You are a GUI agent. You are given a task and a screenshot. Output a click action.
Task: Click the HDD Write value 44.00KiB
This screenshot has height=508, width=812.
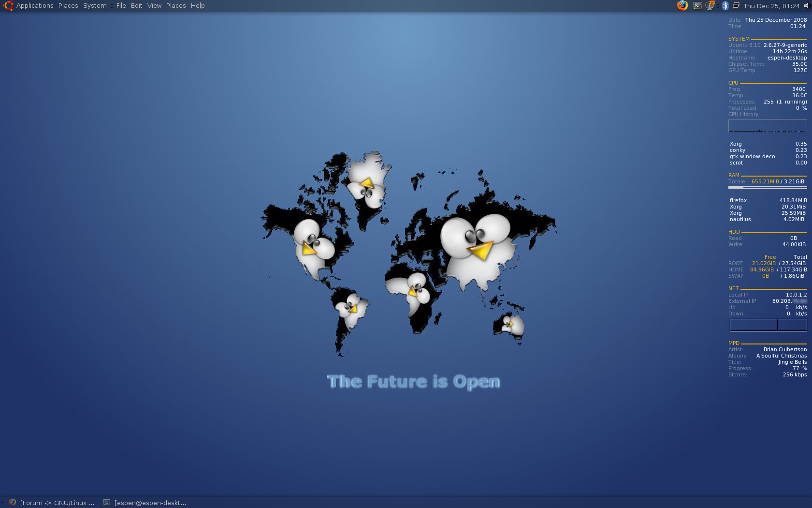click(x=794, y=244)
